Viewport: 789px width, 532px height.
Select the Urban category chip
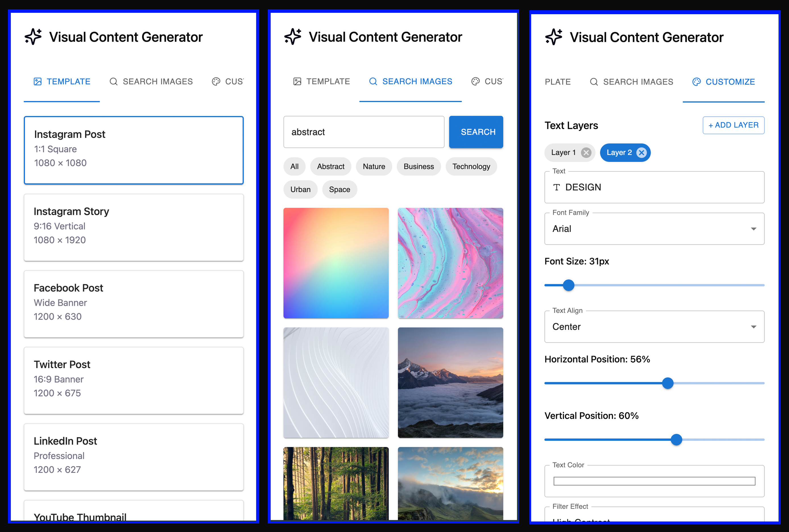[300, 189]
